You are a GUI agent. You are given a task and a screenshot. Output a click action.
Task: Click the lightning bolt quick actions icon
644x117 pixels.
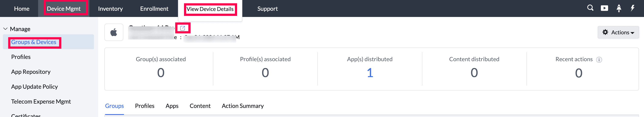click(632, 8)
